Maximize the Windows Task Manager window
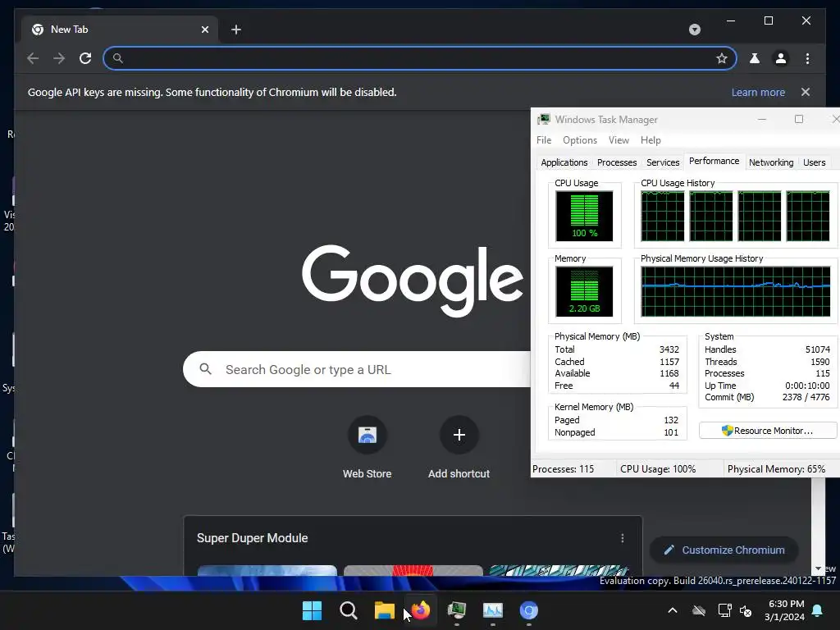 pos(799,120)
